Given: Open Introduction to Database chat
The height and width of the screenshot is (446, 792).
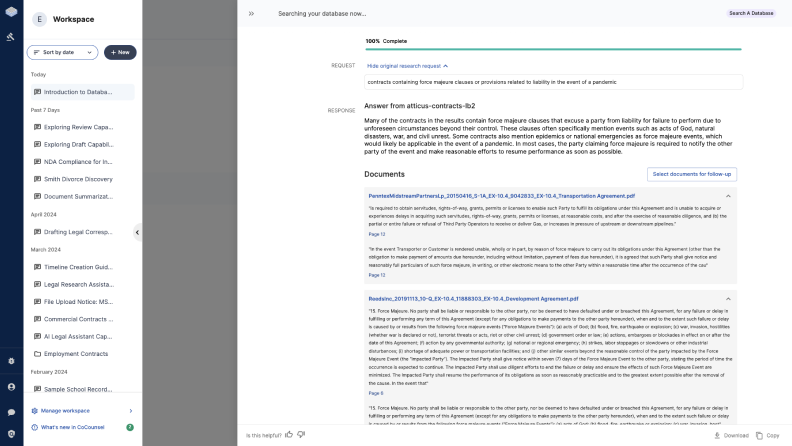Looking at the screenshot, I should (x=82, y=92).
